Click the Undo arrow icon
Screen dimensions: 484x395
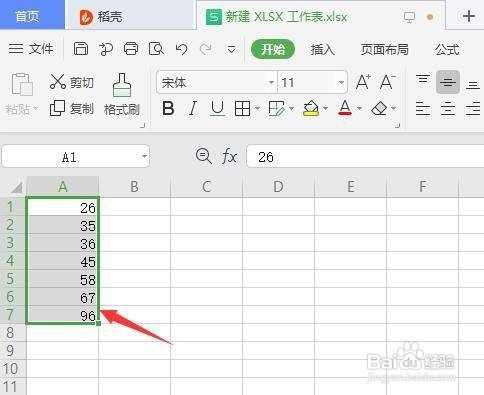coord(181,49)
